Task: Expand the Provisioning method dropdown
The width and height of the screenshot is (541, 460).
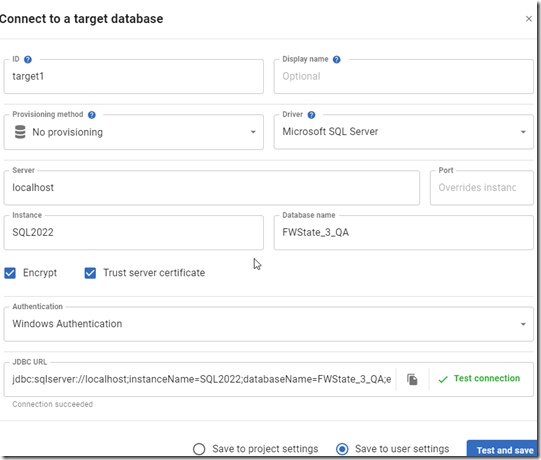Action: click(x=134, y=132)
